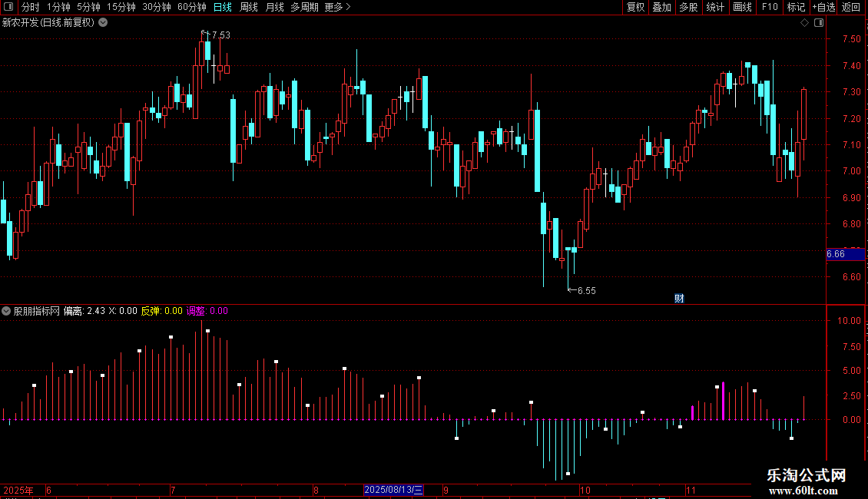This screenshot has height=499, width=868.
Task: Click the 财 financial marker icon
Action: (679, 299)
